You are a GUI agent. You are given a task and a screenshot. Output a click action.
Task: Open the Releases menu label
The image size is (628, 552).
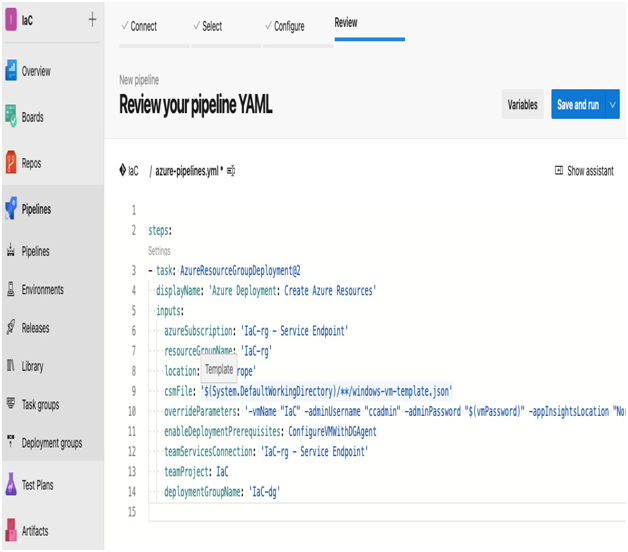coord(35,328)
